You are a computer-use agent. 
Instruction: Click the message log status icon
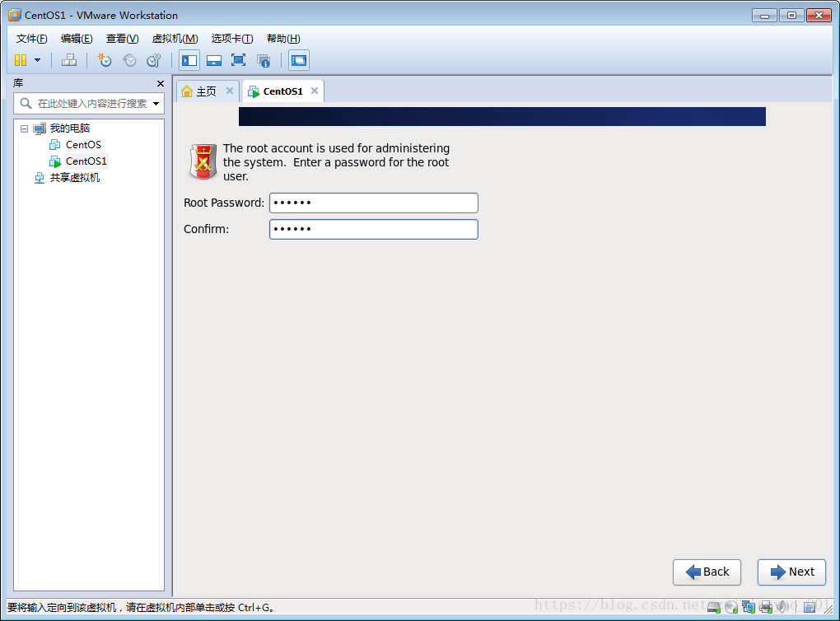coord(810,606)
